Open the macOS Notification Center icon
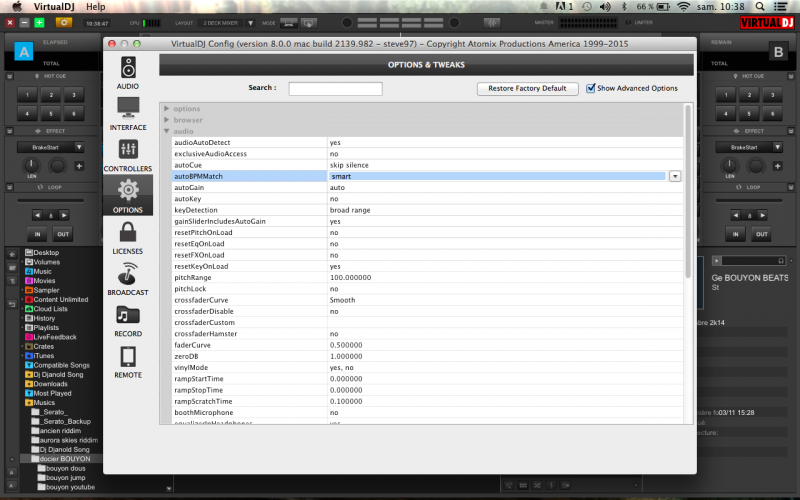This screenshot has height=500, width=800. point(780,7)
